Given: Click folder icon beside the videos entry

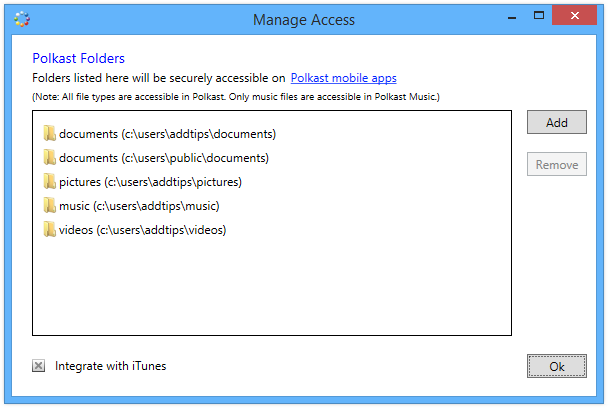Looking at the screenshot, I should coord(49,229).
